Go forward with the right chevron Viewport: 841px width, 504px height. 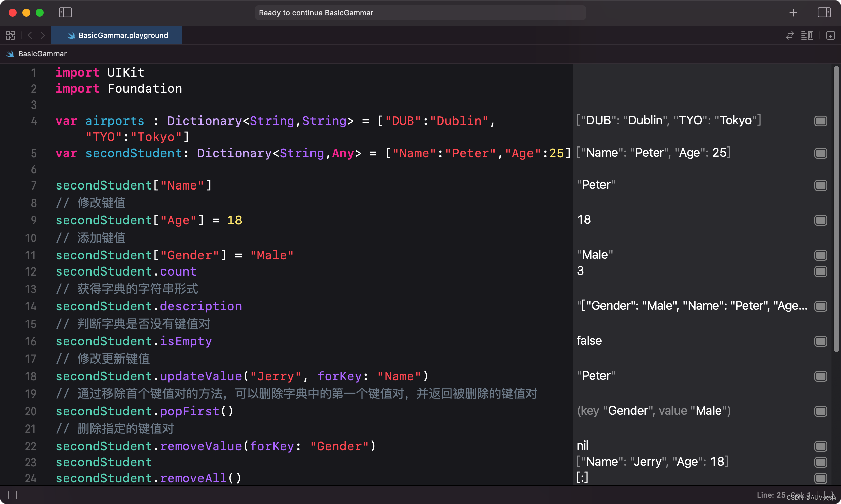click(x=42, y=35)
